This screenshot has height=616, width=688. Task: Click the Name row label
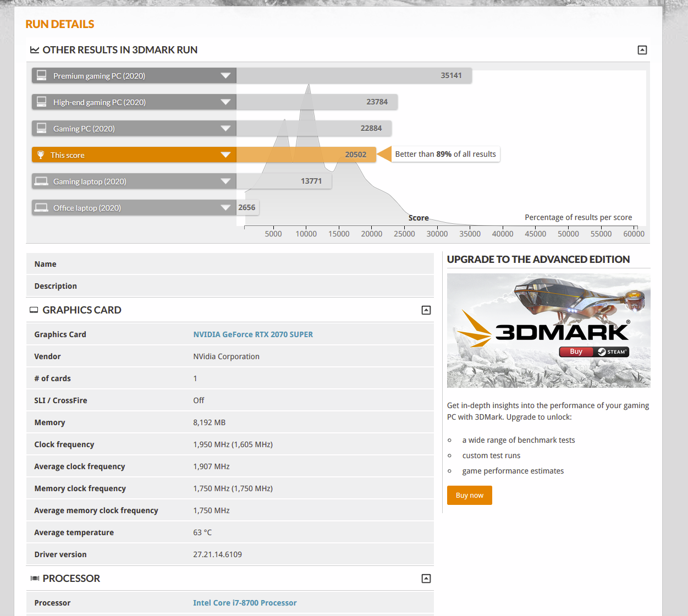pyautogui.click(x=45, y=264)
